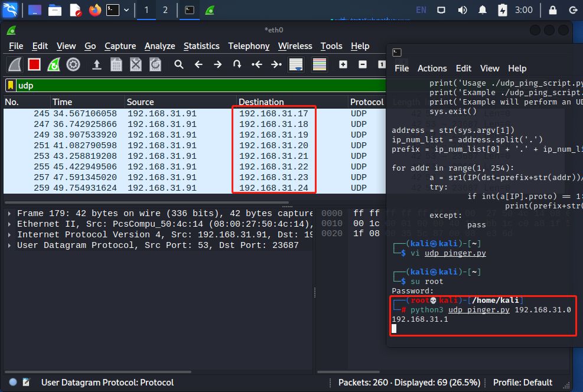This screenshot has width=583, height=392.
Task: Expand Internet Protocol Version 4 details
Action: click(x=9, y=234)
